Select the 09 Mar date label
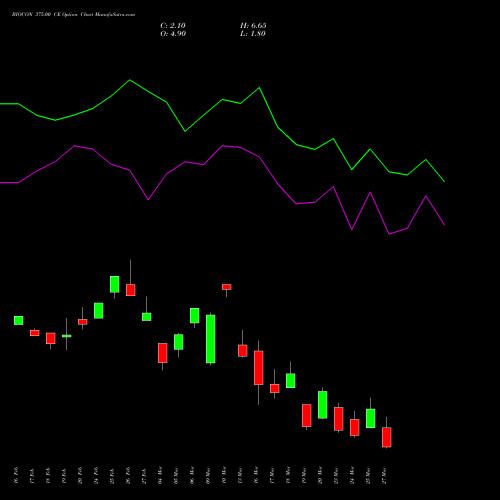Image resolution: width=500 pixels, height=500 pixels. click(208, 475)
